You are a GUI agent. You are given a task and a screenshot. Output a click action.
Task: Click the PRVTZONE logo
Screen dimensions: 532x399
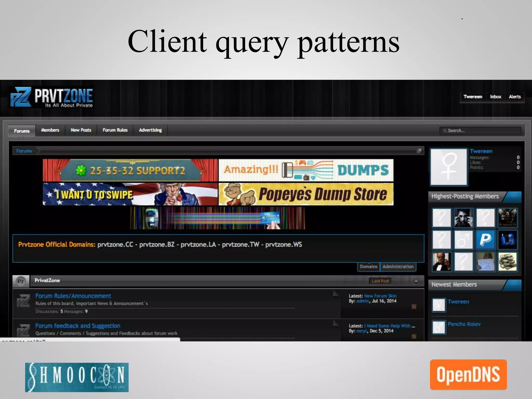tap(52, 97)
